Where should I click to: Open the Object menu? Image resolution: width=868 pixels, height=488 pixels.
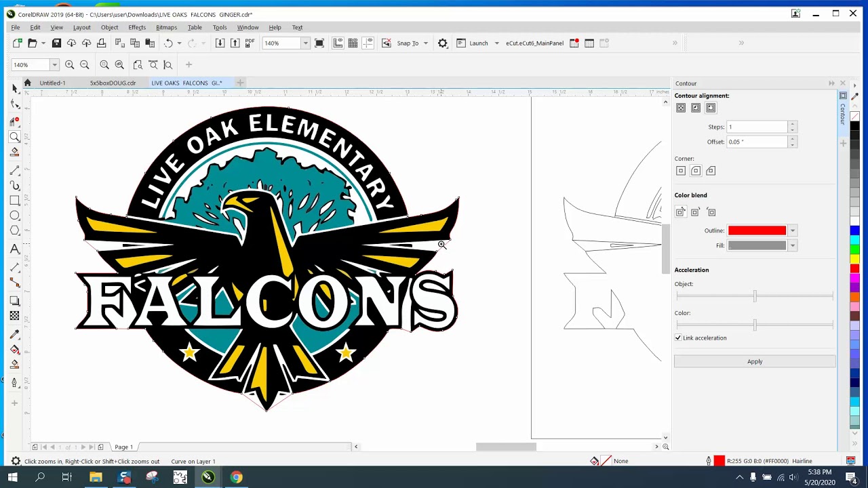tap(109, 27)
